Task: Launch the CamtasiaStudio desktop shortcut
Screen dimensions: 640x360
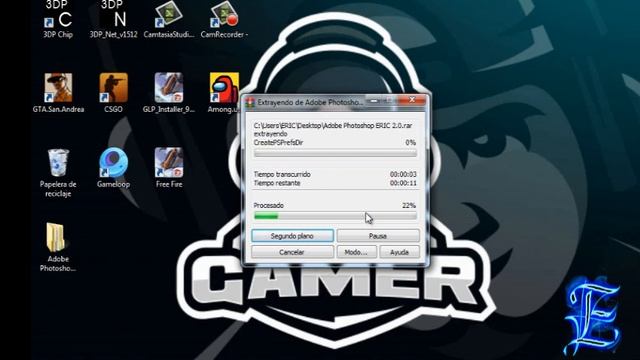Action: tap(169, 19)
